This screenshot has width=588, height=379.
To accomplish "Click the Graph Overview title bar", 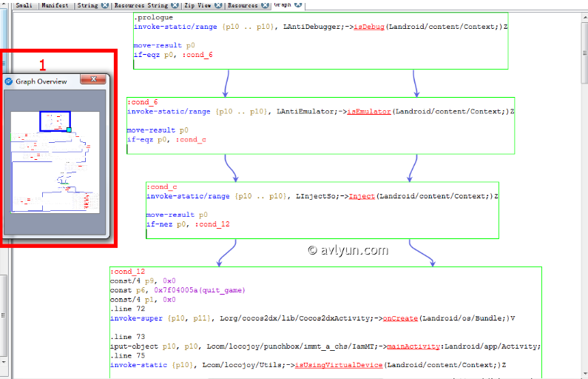I will (44, 81).
